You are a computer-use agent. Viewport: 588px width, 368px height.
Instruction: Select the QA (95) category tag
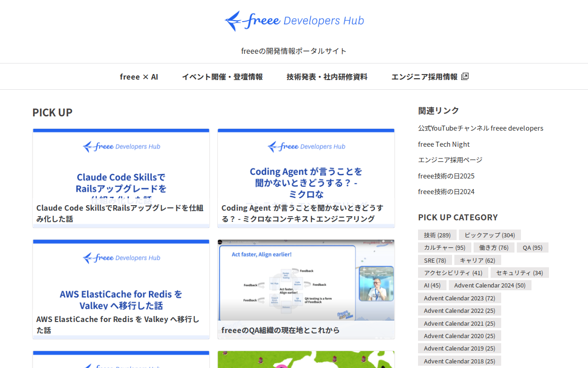pos(532,247)
